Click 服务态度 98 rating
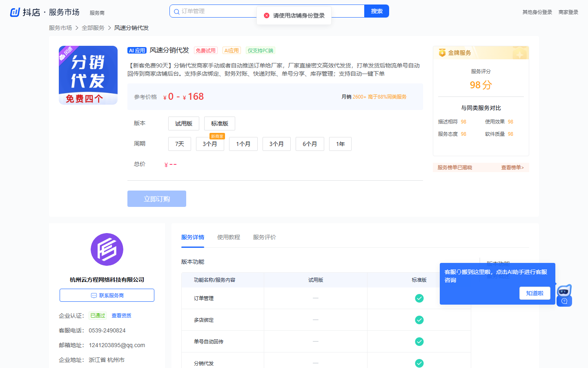 tap(452, 134)
